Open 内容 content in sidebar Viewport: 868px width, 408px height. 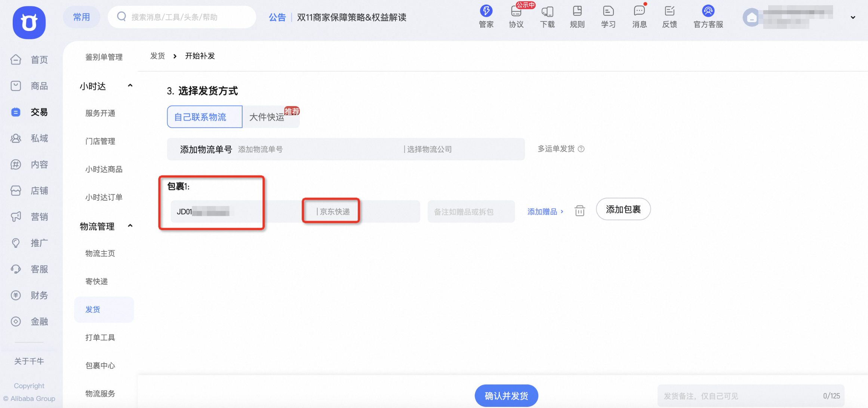pos(29,164)
